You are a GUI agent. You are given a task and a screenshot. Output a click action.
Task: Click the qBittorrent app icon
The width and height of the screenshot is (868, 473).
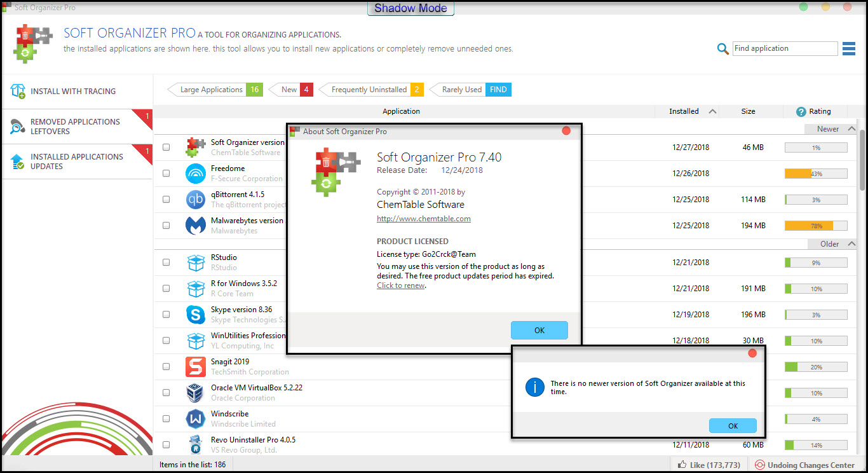pyautogui.click(x=196, y=199)
